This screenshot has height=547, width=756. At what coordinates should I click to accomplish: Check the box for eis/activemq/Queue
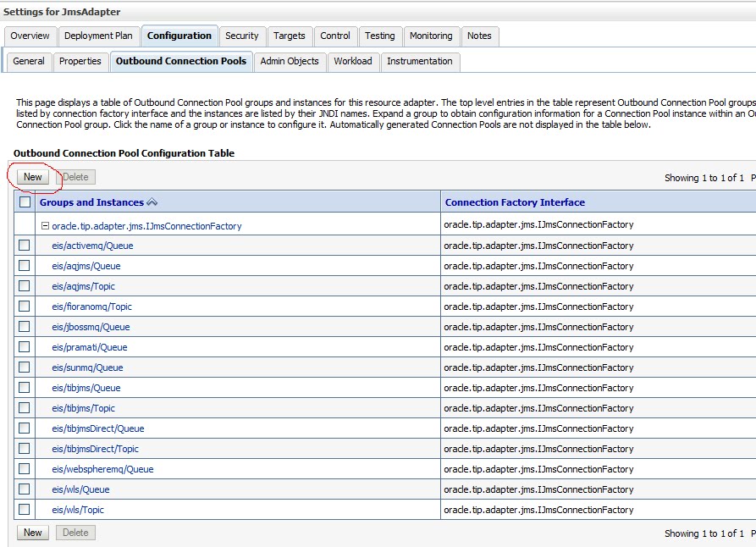point(24,245)
